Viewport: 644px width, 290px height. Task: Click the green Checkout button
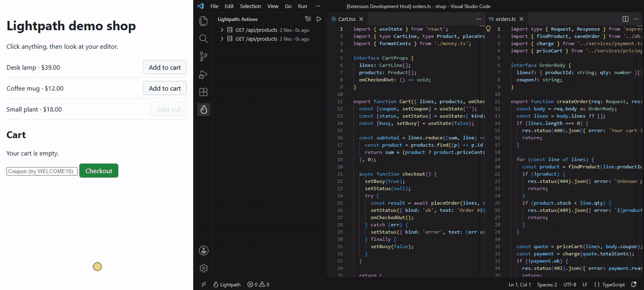click(99, 171)
